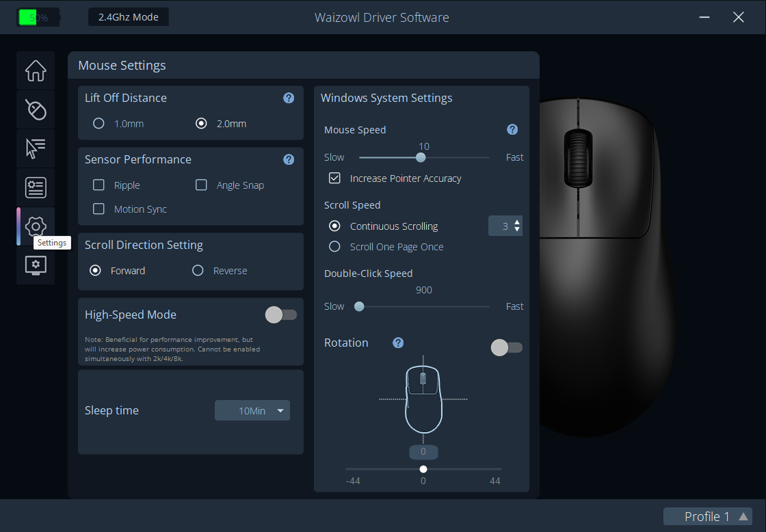766x532 pixels.
Task: Uncheck Increase Pointer Accuracy
Action: (334, 178)
